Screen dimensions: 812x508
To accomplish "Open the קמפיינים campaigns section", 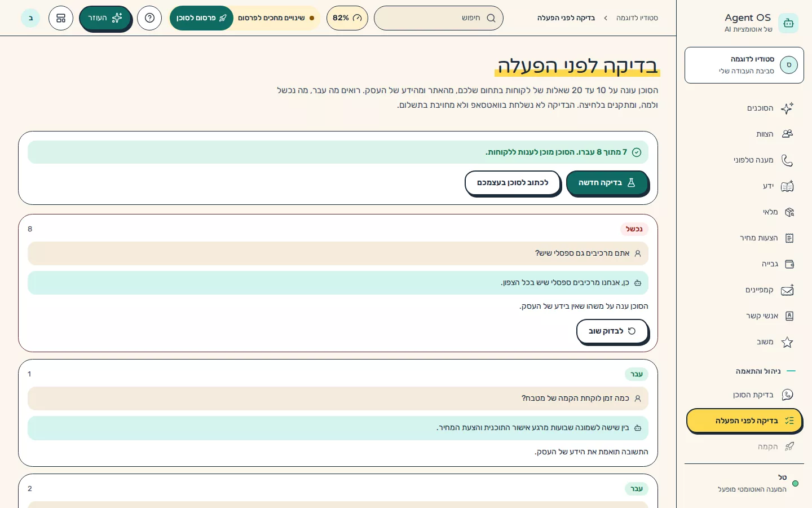I will pyautogui.click(x=744, y=290).
